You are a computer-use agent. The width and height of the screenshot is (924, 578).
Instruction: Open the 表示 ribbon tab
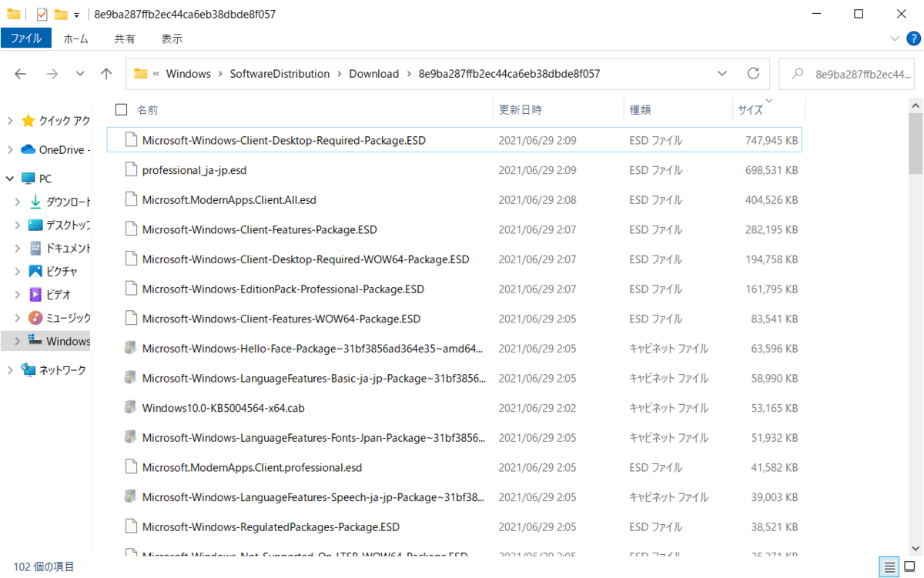pyautogui.click(x=172, y=38)
